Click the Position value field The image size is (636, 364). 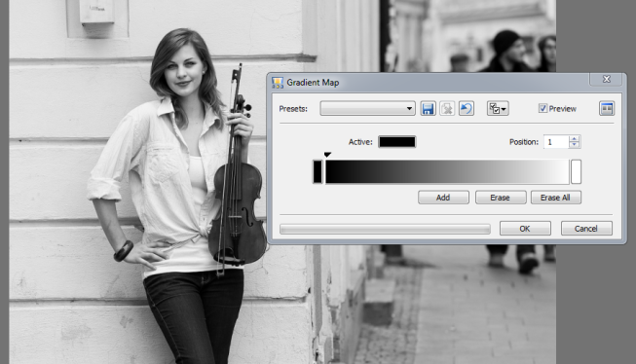click(x=556, y=142)
